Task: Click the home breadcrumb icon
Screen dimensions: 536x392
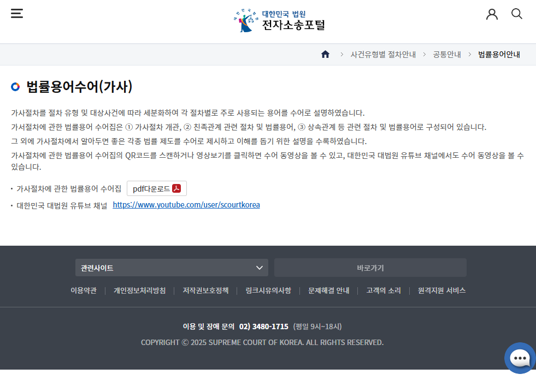Action: tap(325, 55)
